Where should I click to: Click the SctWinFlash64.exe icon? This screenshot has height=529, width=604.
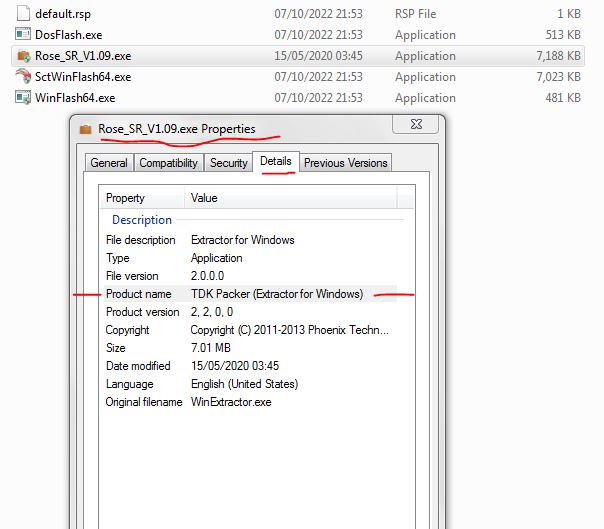pos(23,76)
